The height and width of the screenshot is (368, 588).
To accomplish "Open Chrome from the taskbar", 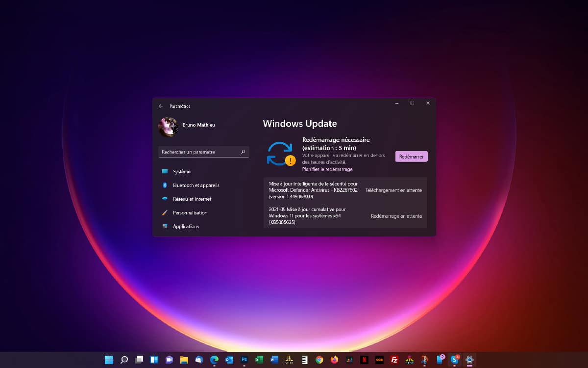I will tap(319, 360).
